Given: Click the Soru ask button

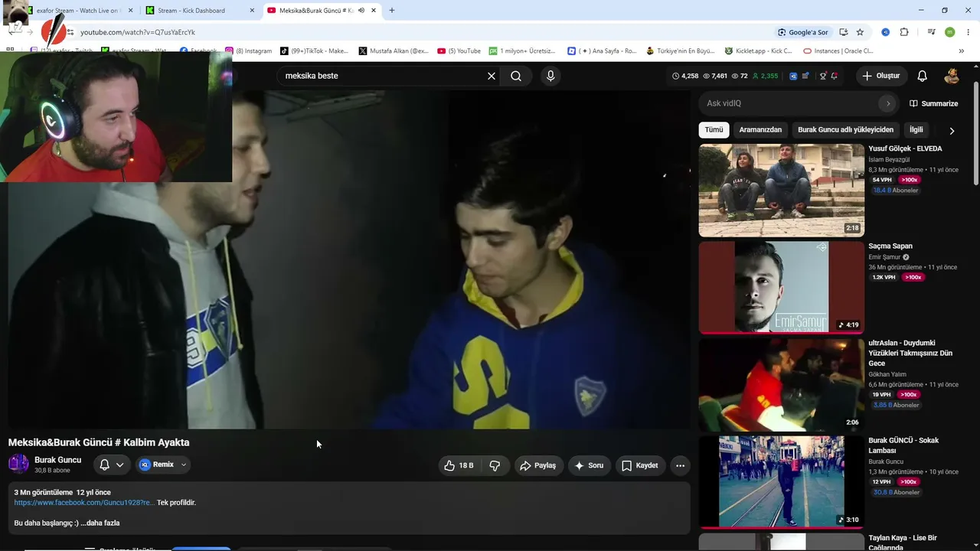Looking at the screenshot, I should (x=589, y=465).
